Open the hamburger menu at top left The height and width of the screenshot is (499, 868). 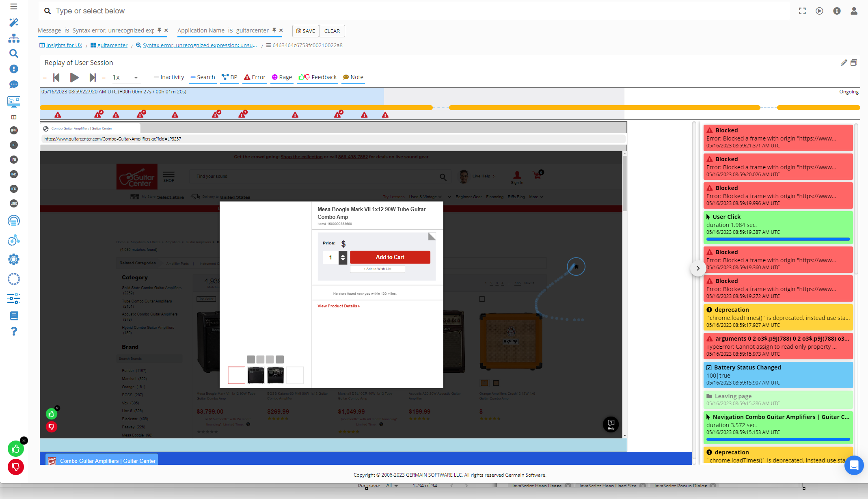coord(14,6)
